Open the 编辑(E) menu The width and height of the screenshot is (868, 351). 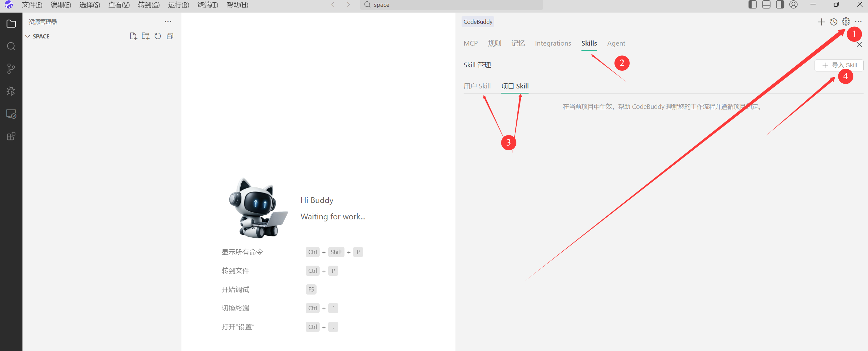coord(61,5)
